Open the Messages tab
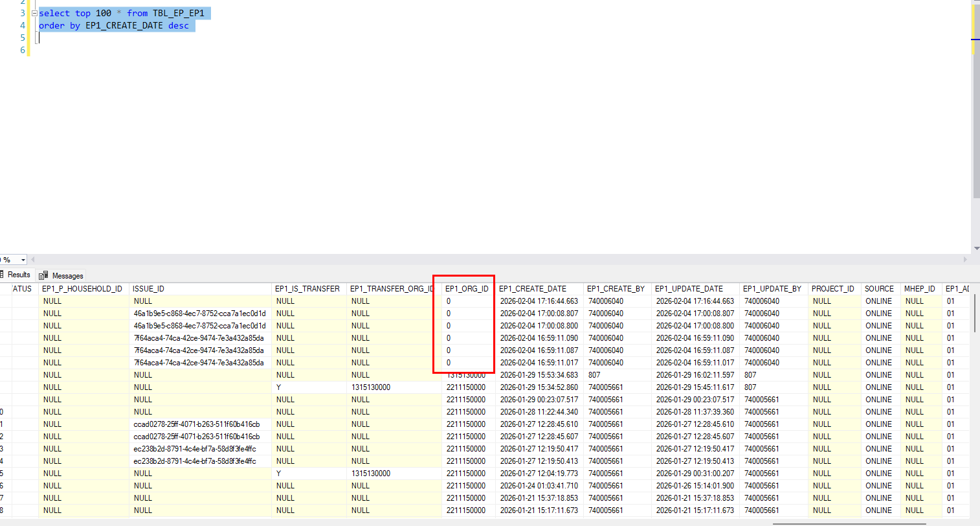Viewport: 980px width, 526px height. pyautogui.click(x=67, y=276)
